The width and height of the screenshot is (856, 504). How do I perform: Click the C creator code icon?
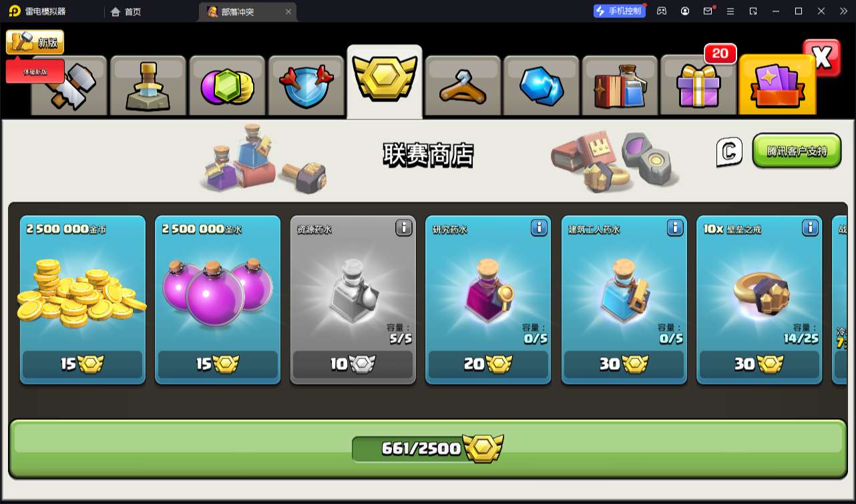click(x=729, y=152)
